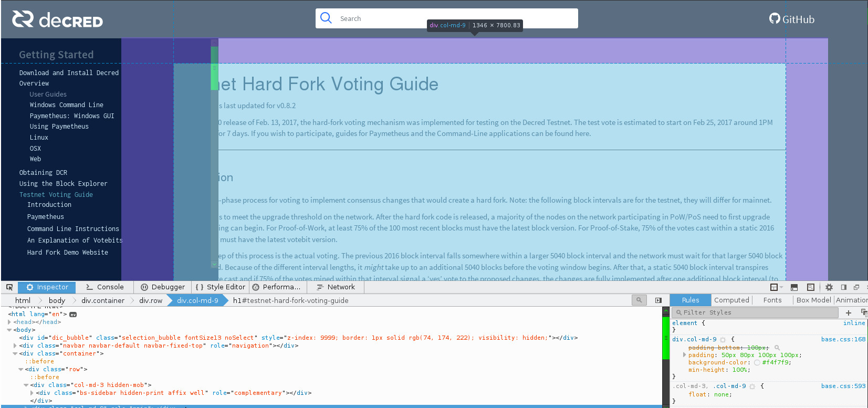Click the HTML search magnifier button
Image resolution: width=868 pixels, height=408 pixels.
click(x=639, y=300)
